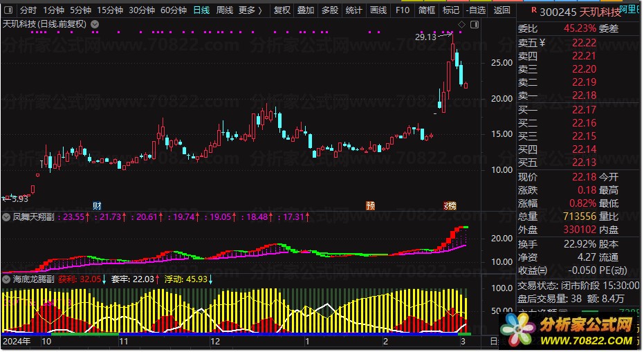644x352 pixels.
Task: Toggle the PE(动) dynamic label
Action: [x=613, y=270]
